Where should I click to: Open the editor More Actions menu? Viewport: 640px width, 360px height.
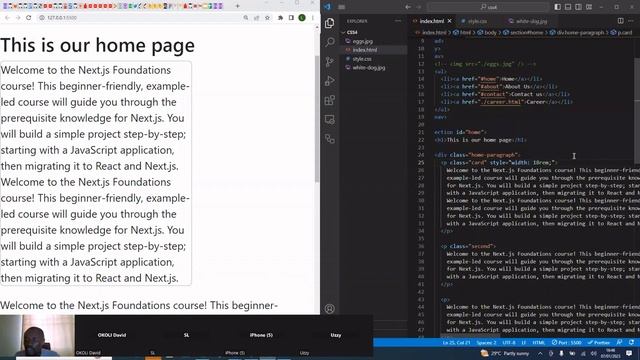[x=631, y=21]
